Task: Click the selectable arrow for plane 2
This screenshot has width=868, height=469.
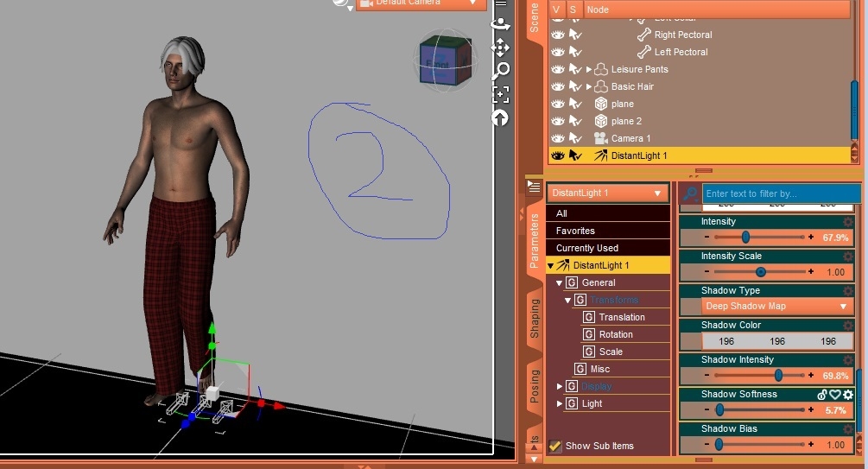Action: (576, 121)
